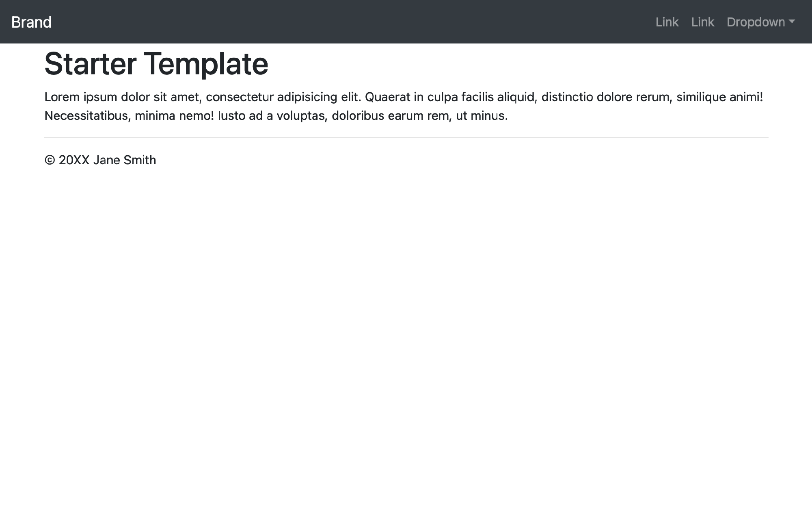
Task: Click the word Starter in heading
Action: click(90, 64)
